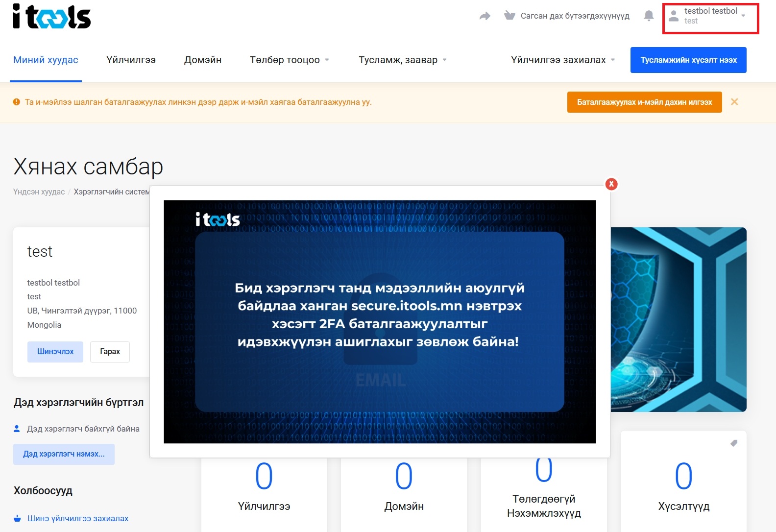Dismiss the email verification warning banner
This screenshot has width=776, height=532.
click(734, 102)
